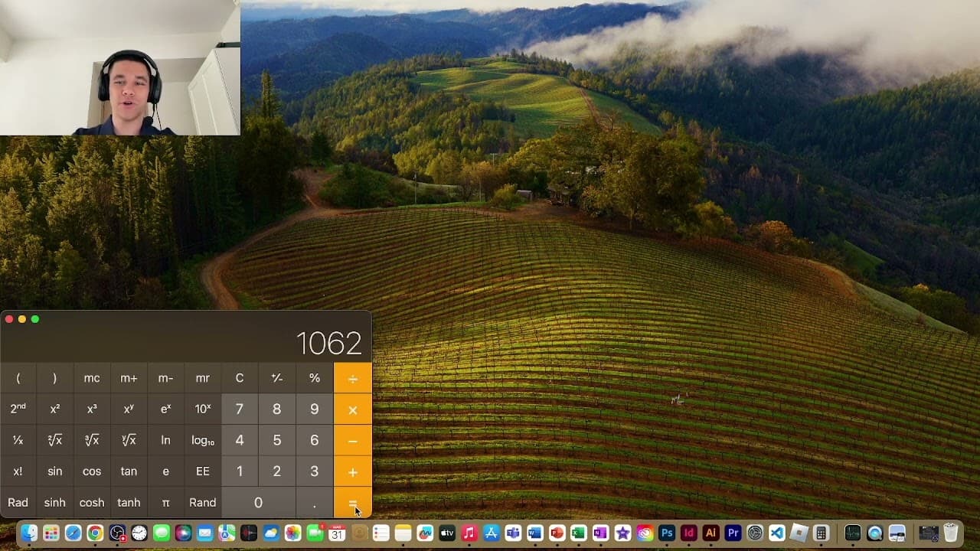Compute the factorial with x!
Viewport: 980px width, 551px height.
(x=18, y=472)
